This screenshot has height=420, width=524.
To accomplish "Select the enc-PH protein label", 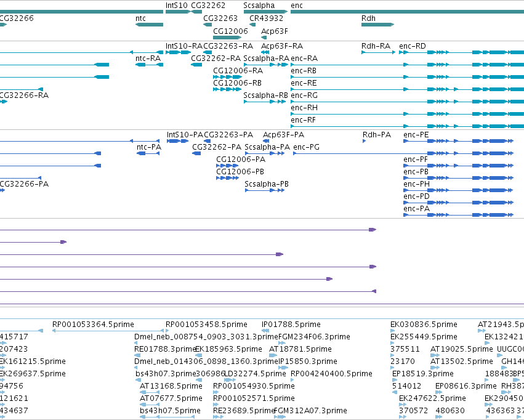I will pos(417,184).
